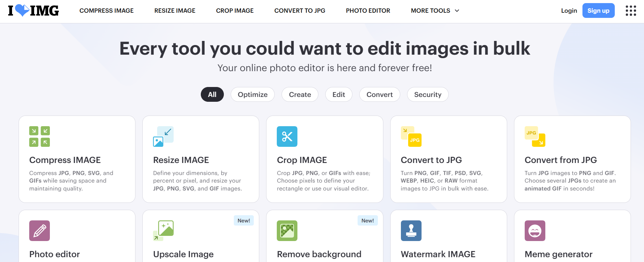644x262 pixels.
Task: Select the Security filter pill
Action: click(x=428, y=95)
